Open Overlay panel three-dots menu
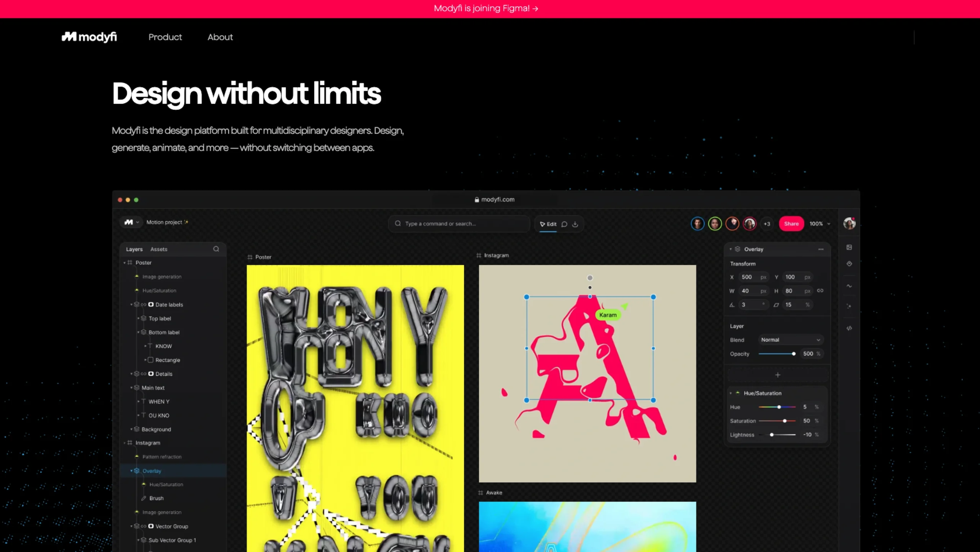The height and width of the screenshot is (552, 980). point(821,249)
